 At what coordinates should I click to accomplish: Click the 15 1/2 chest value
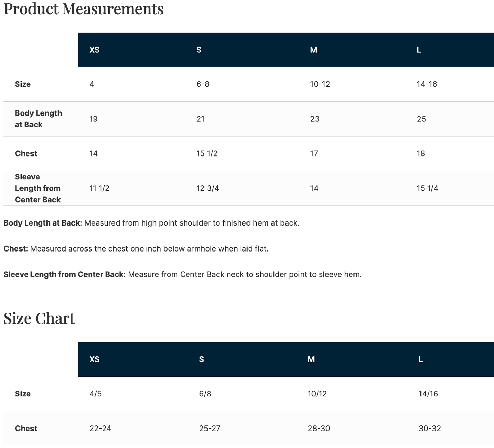coord(207,154)
